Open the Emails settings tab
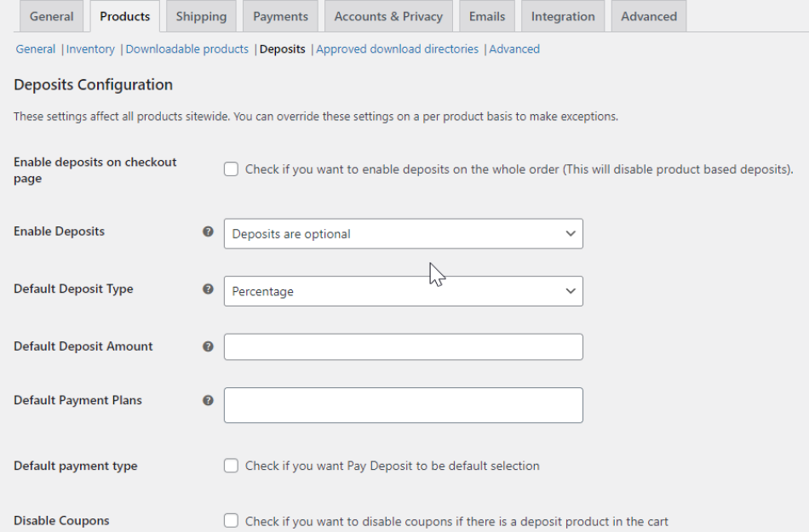809x532 pixels. 486,15
